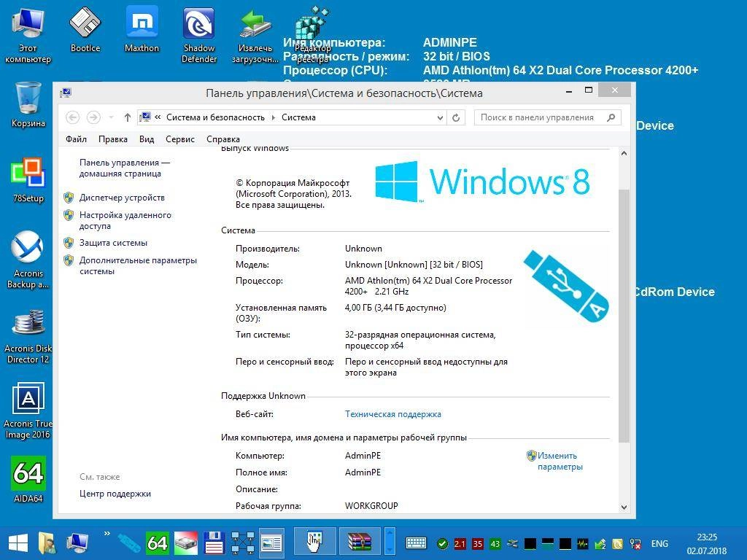Image resolution: width=747 pixels, height=560 pixels.
Task: Open the Shadow Defender desktop shortcut
Action: [199, 35]
